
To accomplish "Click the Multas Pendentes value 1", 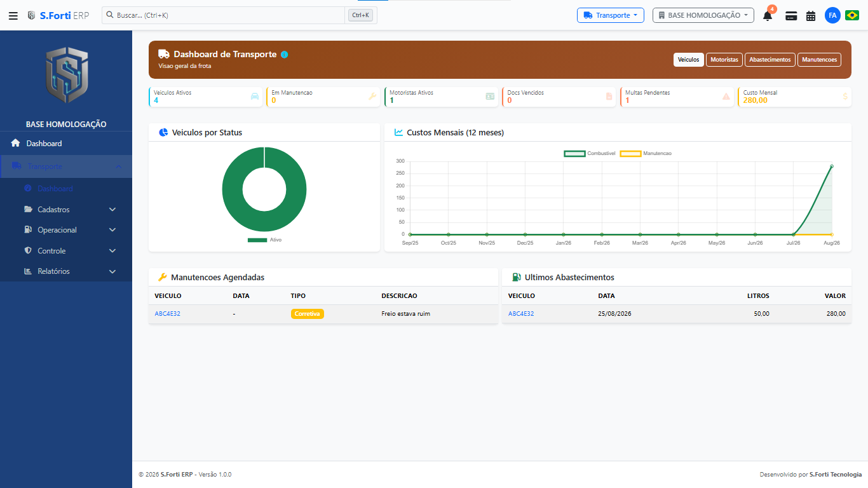I will click(x=627, y=100).
